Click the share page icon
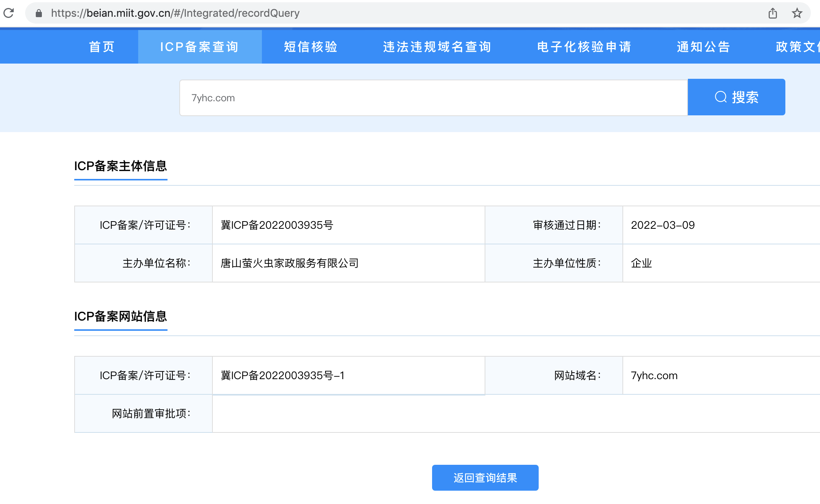The width and height of the screenshot is (820, 504). (x=772, y=13)
